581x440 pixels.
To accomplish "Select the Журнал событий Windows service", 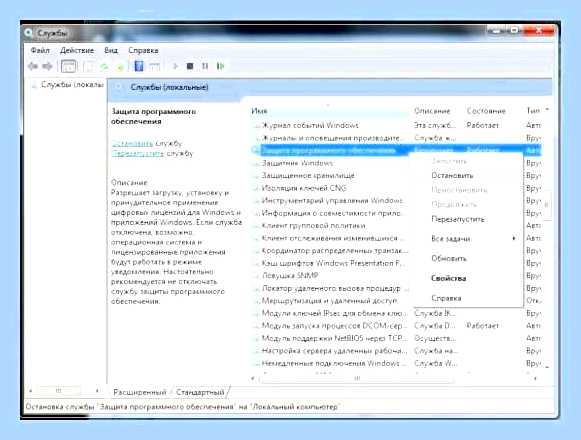I will click(310, 125).
